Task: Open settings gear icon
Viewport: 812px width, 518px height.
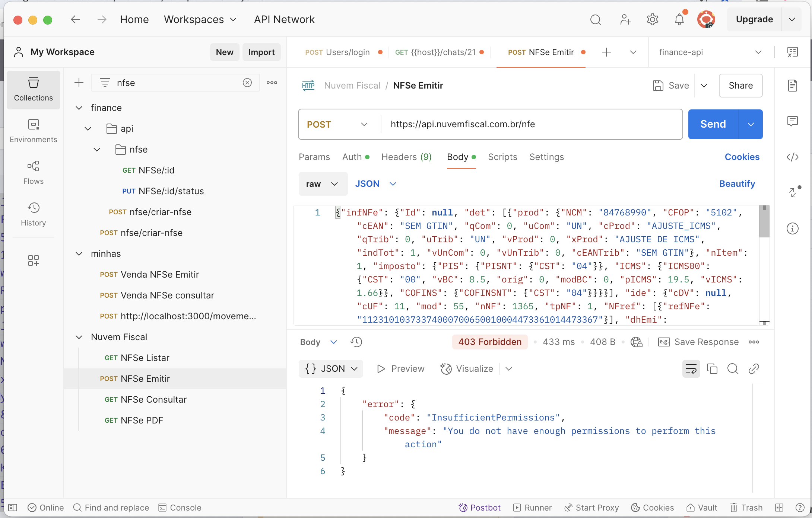Action: coord(653,20)
